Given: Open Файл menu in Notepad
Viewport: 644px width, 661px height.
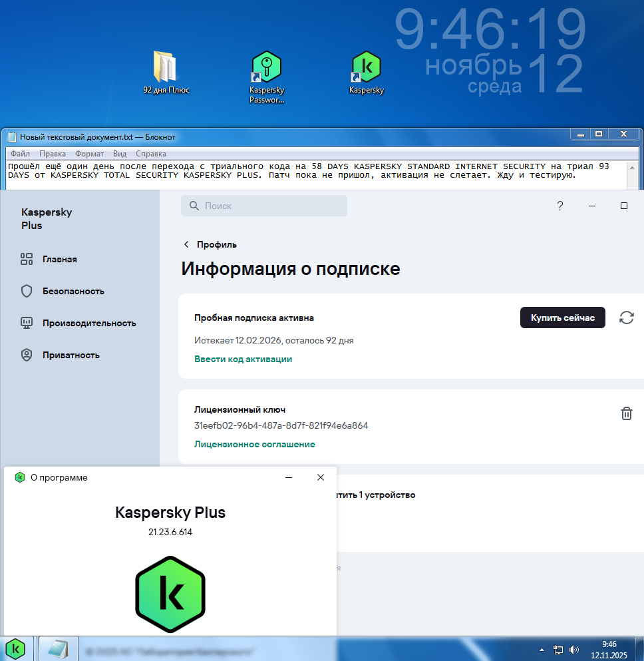Looking at the screenshot, I should pyautogui.click(x=20, y=154).
